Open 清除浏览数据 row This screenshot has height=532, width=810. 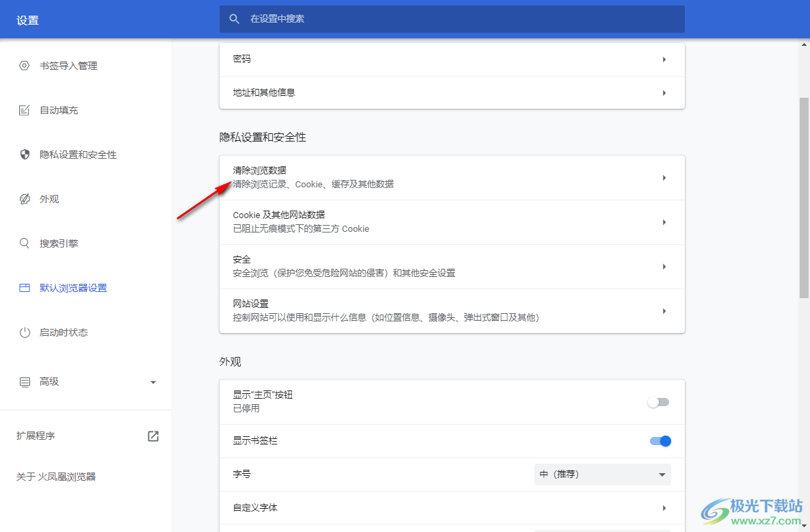(452, 178)
